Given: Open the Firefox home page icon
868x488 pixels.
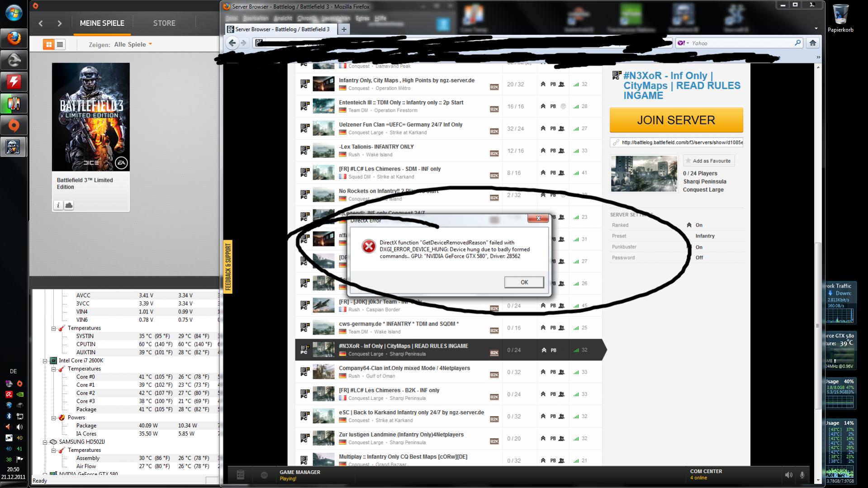Looking at the screenshot, I should 813,43.
